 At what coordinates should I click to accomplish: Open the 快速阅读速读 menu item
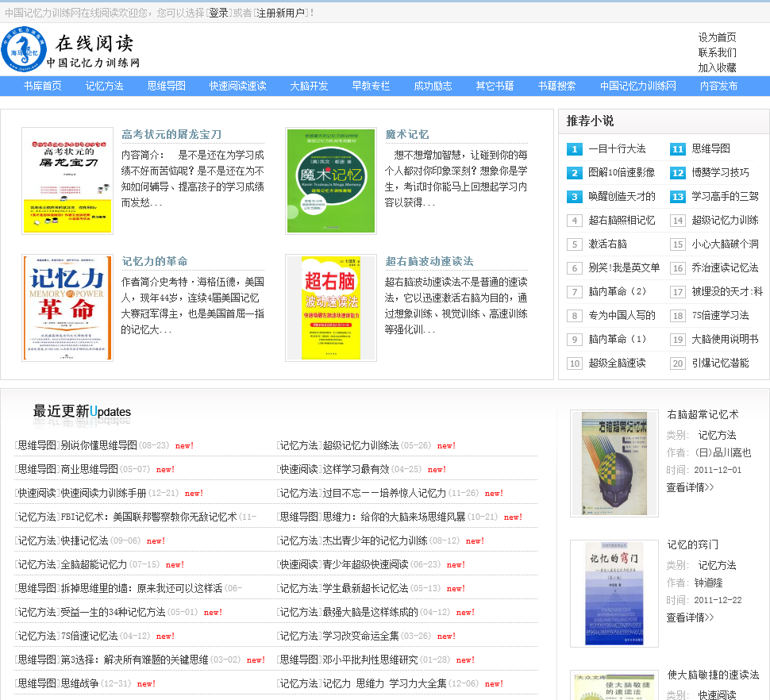coord(237,86)
